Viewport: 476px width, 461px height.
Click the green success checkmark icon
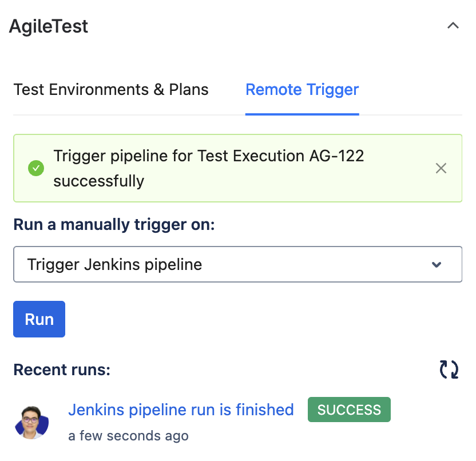pos(36,168)
